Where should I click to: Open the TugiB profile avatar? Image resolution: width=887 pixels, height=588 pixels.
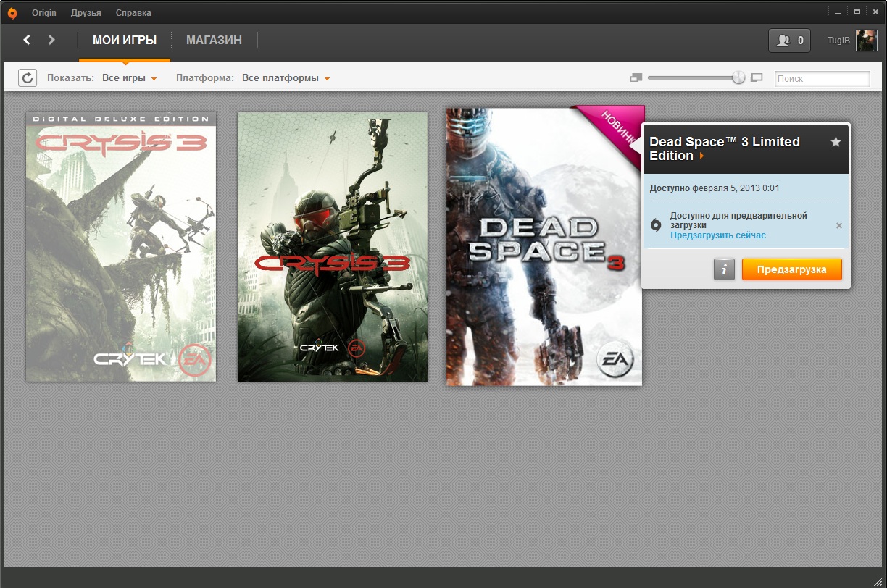tap(867, 41)
